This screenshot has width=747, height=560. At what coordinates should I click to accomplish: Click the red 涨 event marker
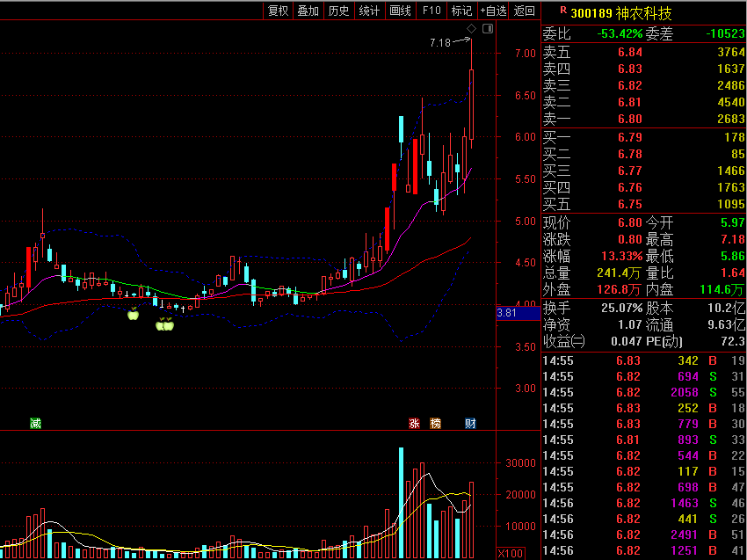414,423
